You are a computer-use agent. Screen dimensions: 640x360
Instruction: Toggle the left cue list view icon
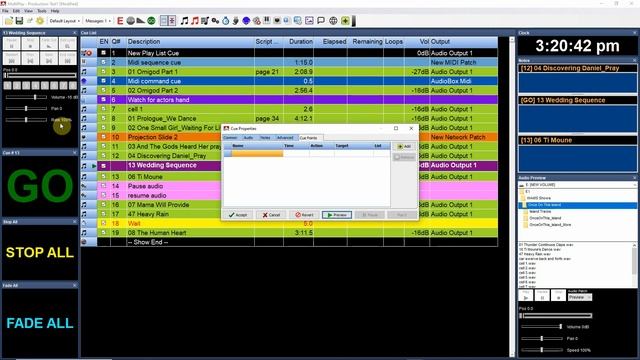tap(164, 20)
